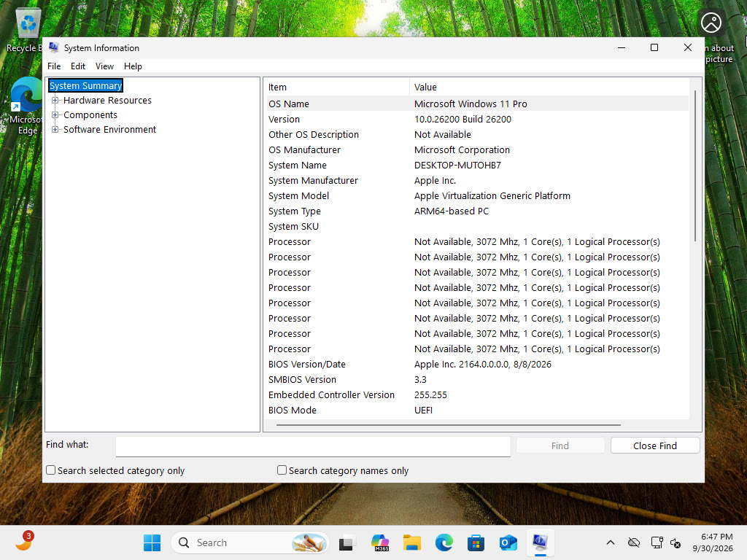Screen dimensions: 747x560
Task: Open Microsoft Edge in the taskbar
Action: pyautogui.click(x=444, y=542)
